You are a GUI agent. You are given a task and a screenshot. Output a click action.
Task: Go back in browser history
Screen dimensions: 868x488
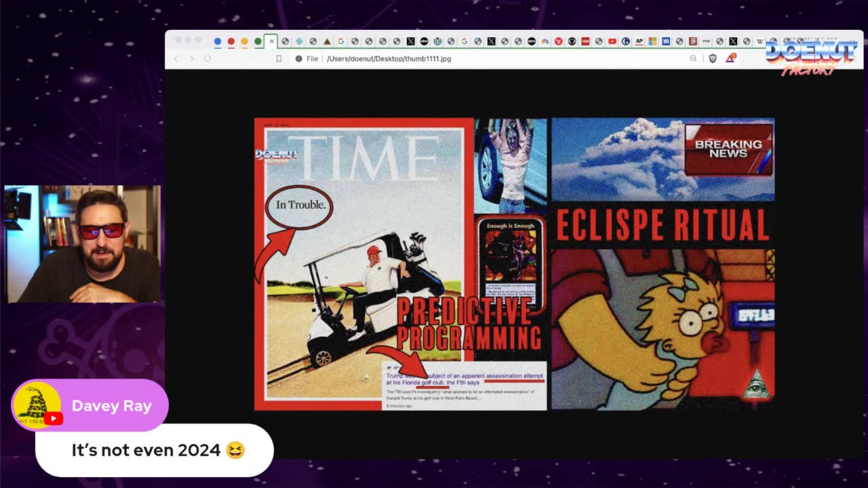pyautogui.click(x=176, y=59)
